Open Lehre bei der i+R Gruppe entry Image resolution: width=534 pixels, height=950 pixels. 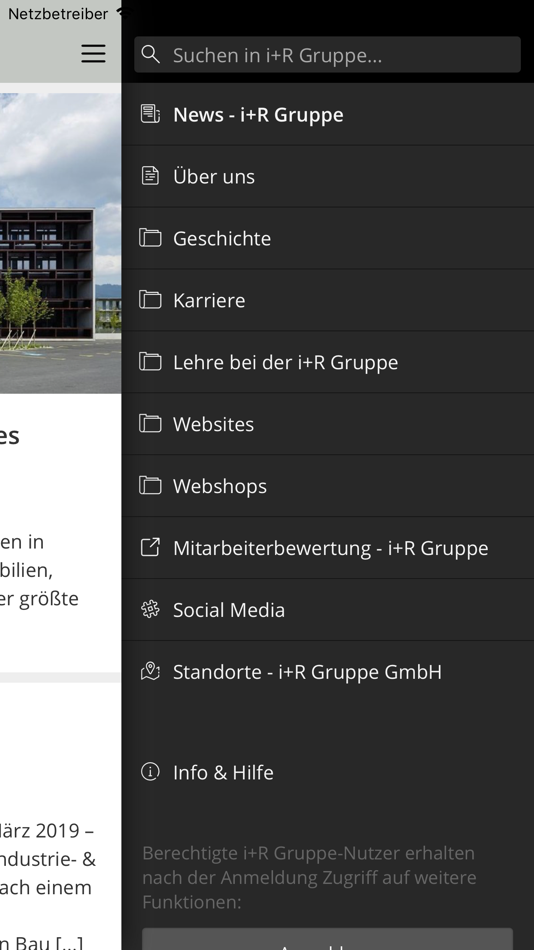(x=328, y=362)
